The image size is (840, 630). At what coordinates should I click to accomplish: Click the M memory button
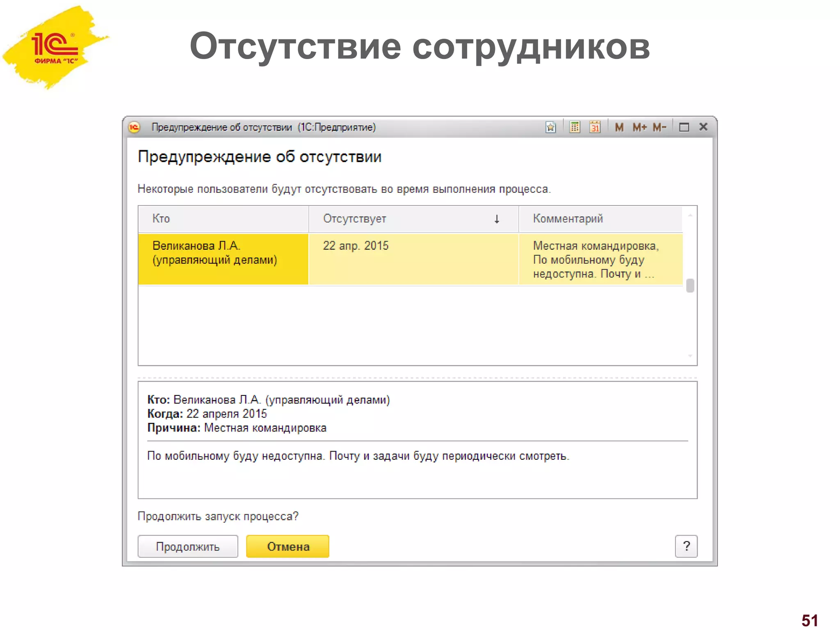pos(619,128)
